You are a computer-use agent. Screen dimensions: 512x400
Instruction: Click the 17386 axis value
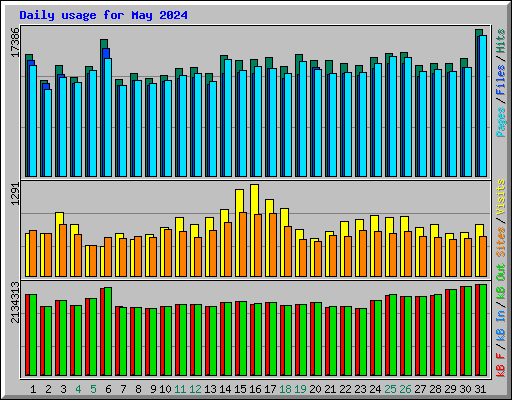pyautogui.click(x=15, y=42)
